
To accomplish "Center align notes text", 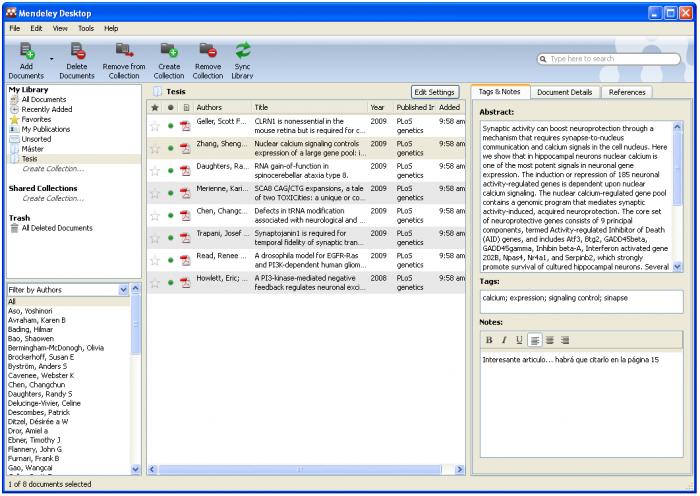I will point(550,340).
